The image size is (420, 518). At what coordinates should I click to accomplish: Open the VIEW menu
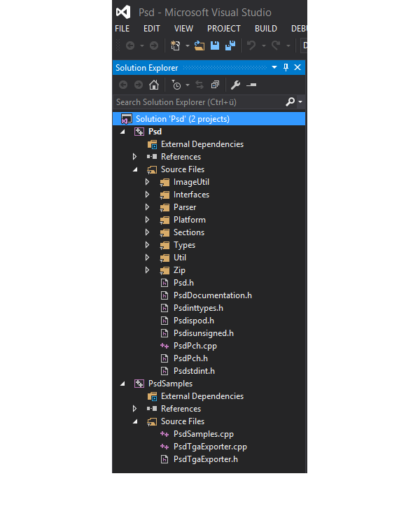click(x=183, y=29)
